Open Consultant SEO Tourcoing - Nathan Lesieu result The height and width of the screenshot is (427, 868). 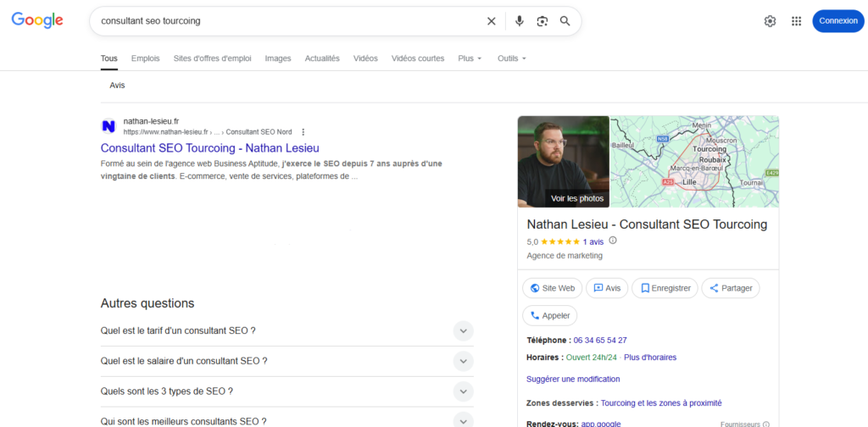[x=210, y=148]
